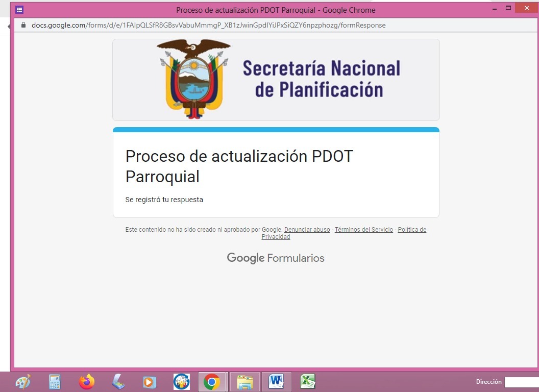Click the blue-bordered icon left of Chrome

(181, 381)
